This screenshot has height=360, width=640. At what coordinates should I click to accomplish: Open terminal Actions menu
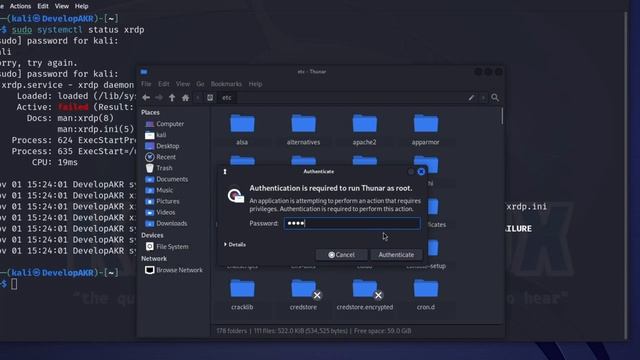20,6
